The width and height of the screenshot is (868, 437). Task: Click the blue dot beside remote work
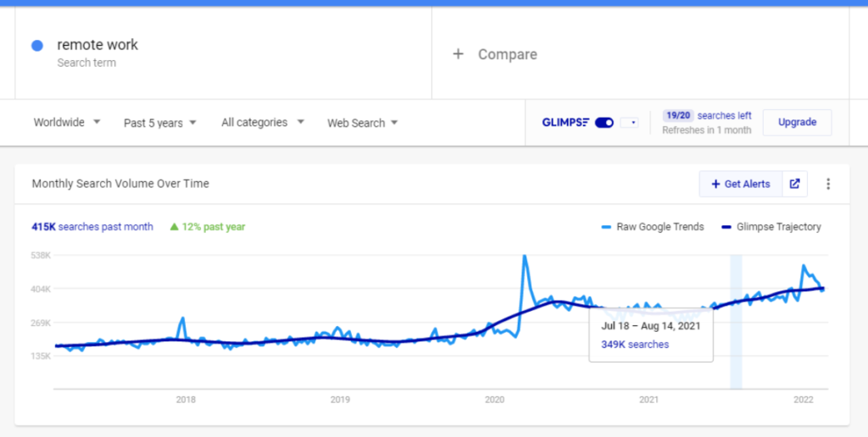tap(37, 46)
